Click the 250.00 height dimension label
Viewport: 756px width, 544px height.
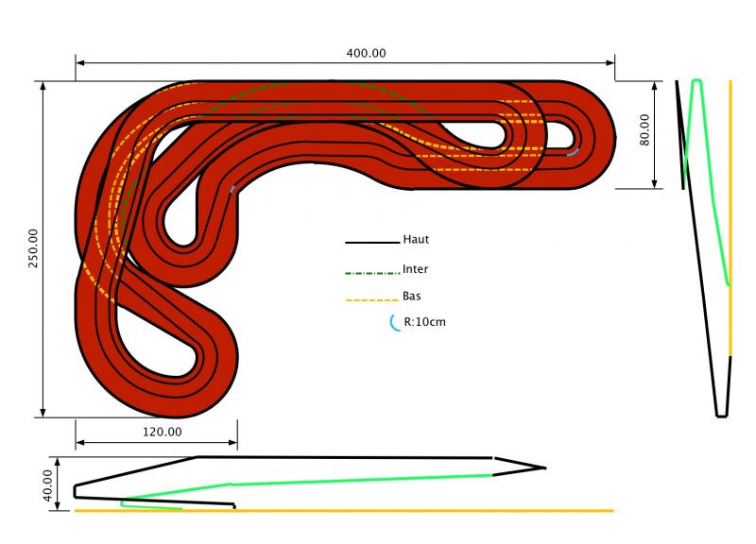pyautogui.click(x=33, y=248)
